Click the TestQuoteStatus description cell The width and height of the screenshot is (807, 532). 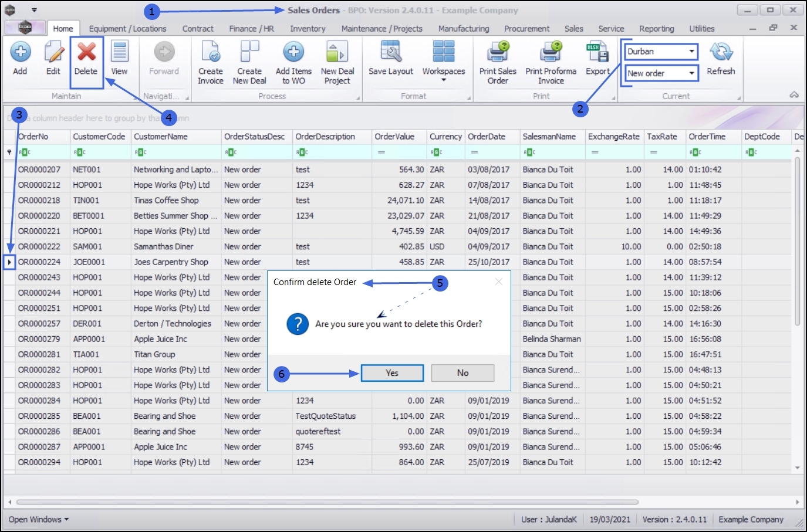click(332, 416)
